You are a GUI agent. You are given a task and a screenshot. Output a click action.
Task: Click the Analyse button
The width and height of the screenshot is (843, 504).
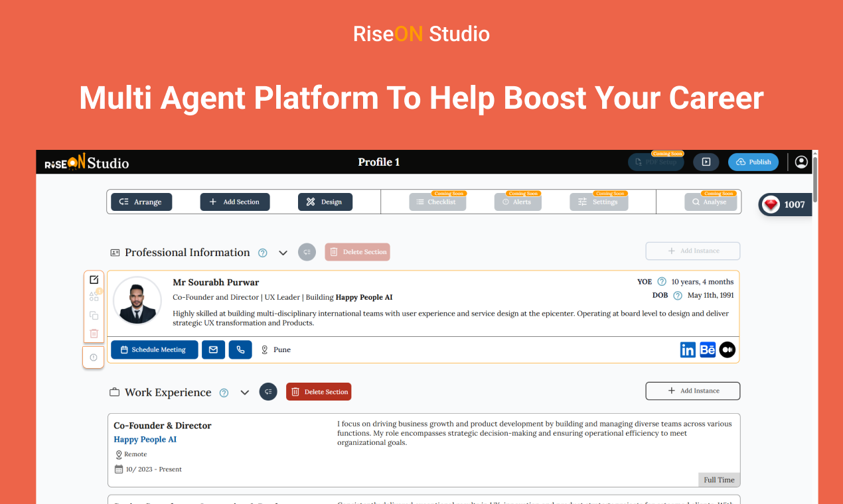710,202
